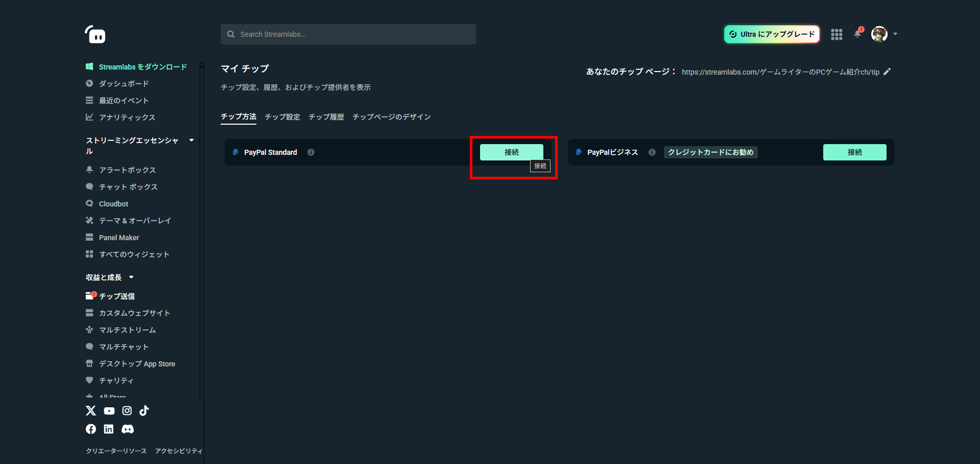Click 接続 button for PayPalビジネス
The image size is (980, 464).
855,152
